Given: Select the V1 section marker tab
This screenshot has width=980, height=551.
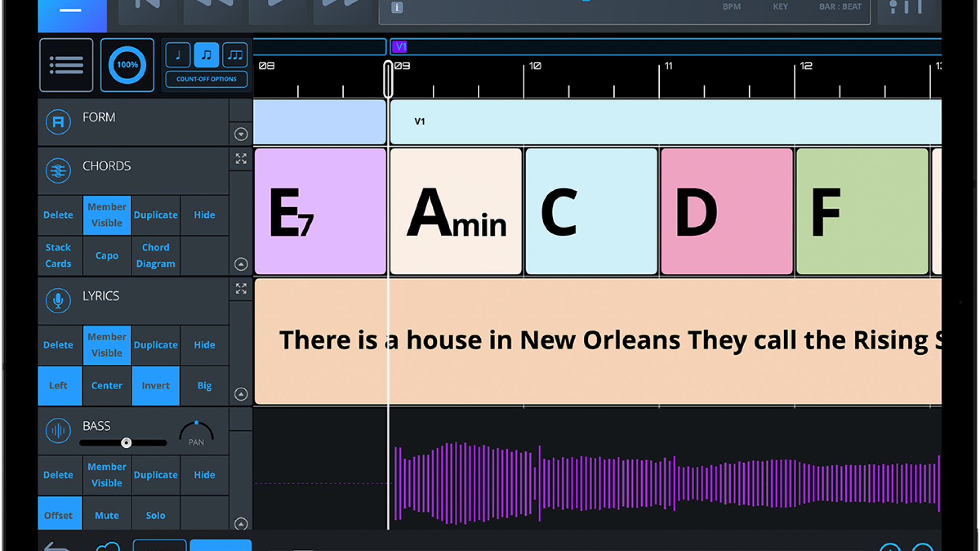Looking at the screenshot, I should tap(400, 47).
